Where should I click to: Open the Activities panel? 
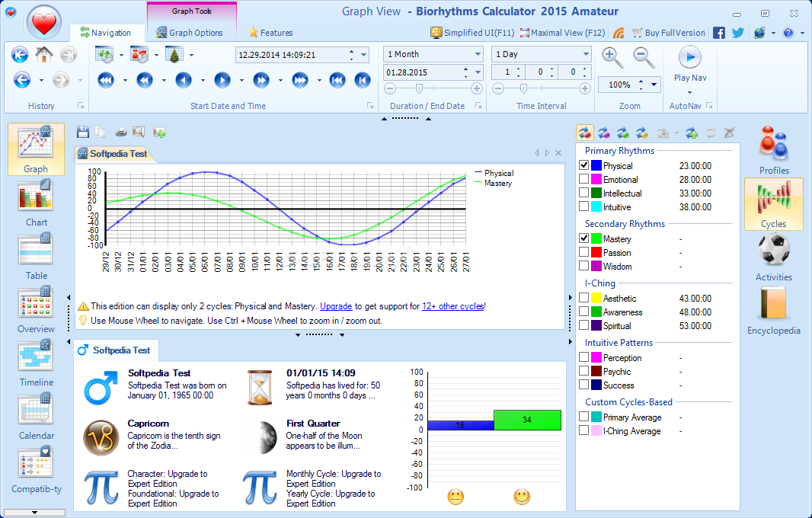(774, 257)
